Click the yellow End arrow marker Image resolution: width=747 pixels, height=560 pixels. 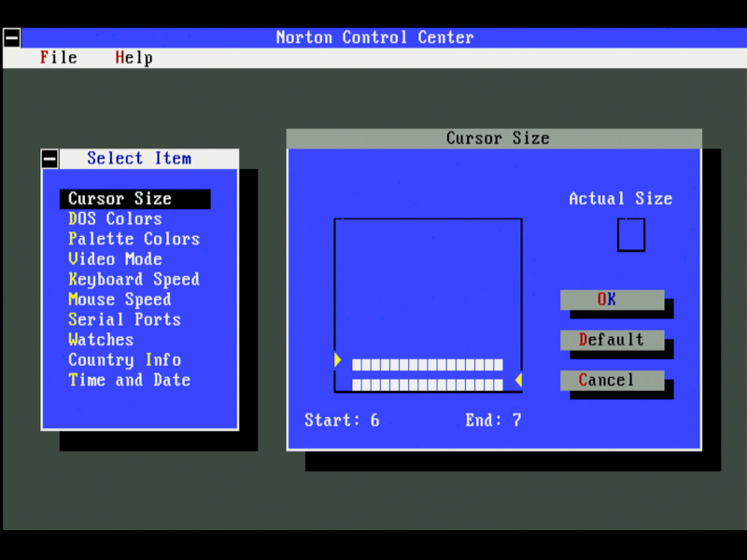point(519,380)
